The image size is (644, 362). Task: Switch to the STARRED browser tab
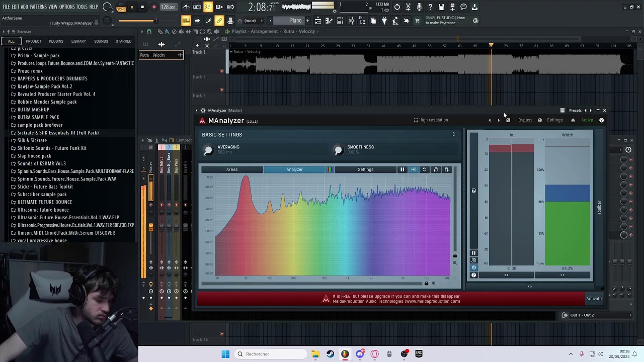coord(123,41)
